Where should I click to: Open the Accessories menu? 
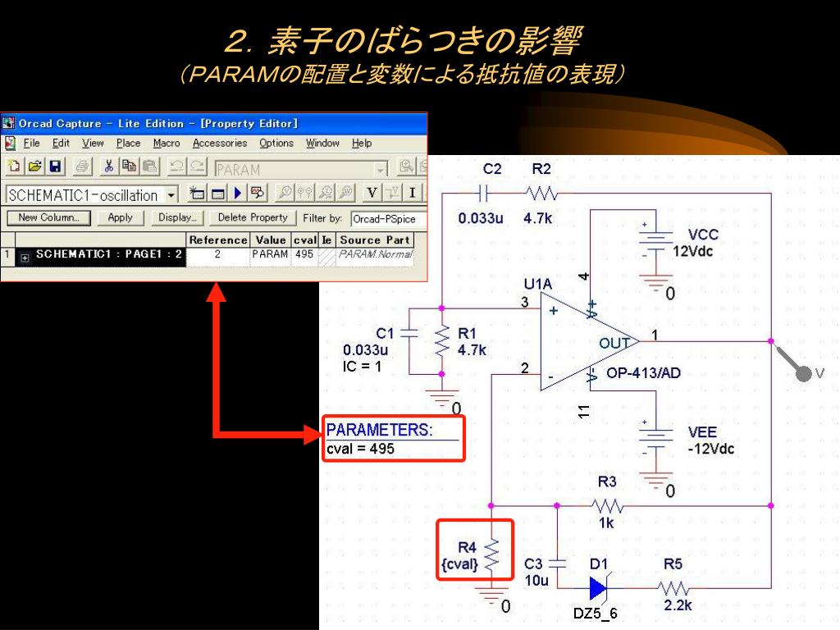click(220, 143)
